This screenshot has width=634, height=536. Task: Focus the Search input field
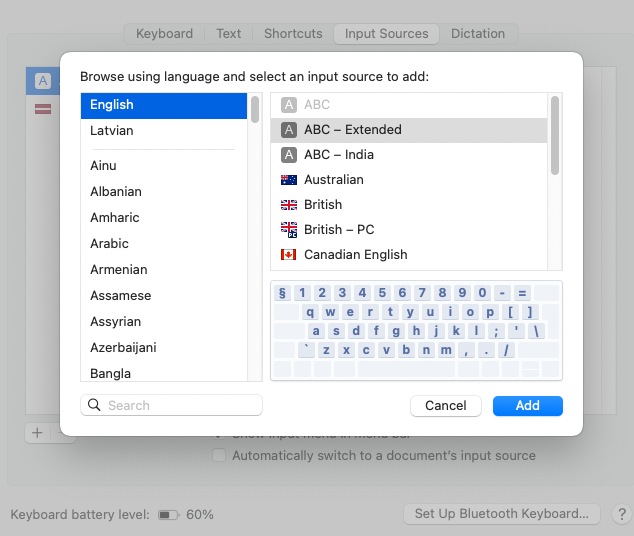pyautogui.click(x=171, y=405)
